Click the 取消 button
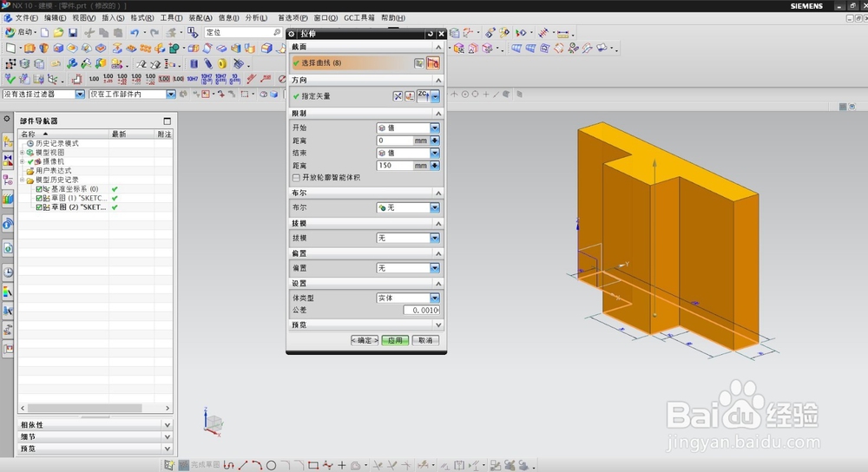 click(425, 340)
